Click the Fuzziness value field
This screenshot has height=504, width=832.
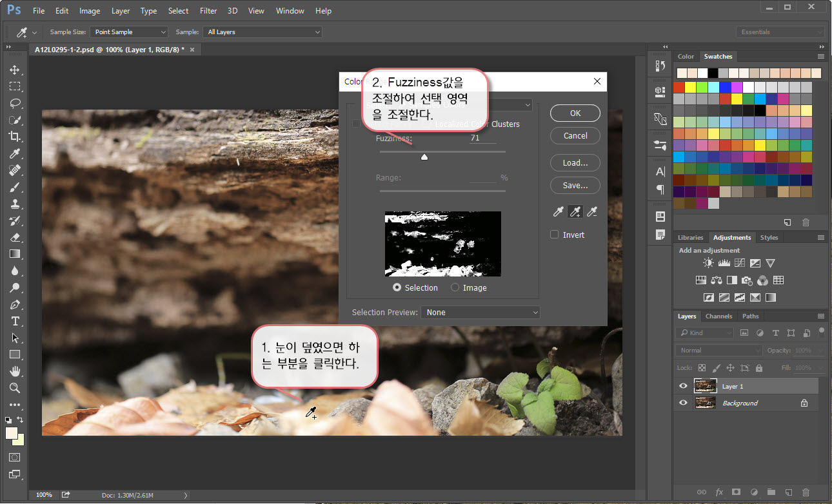(483, 138)
